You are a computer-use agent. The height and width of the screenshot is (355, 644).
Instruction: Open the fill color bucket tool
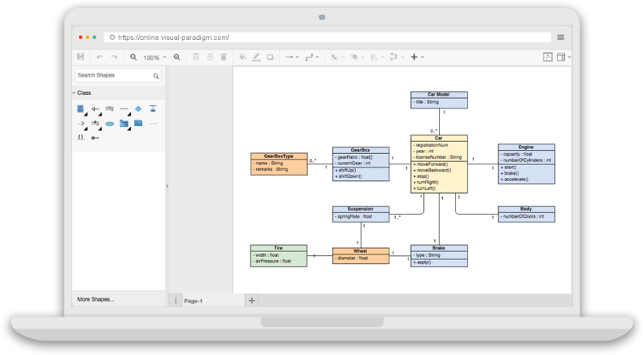click(x=243, y=57)
